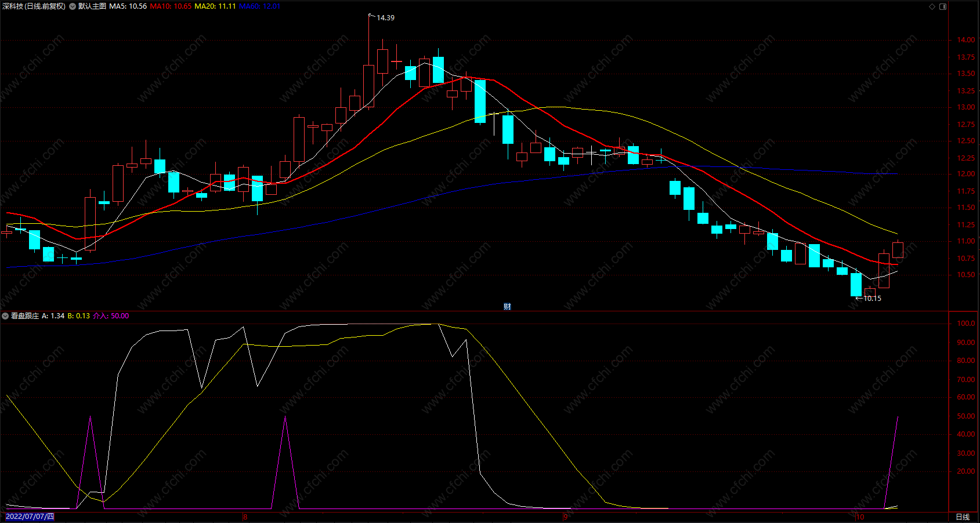Click the yellow MA20: 11.11 label
The height and width of the screenshot is (523, 980).
[215, 6]
